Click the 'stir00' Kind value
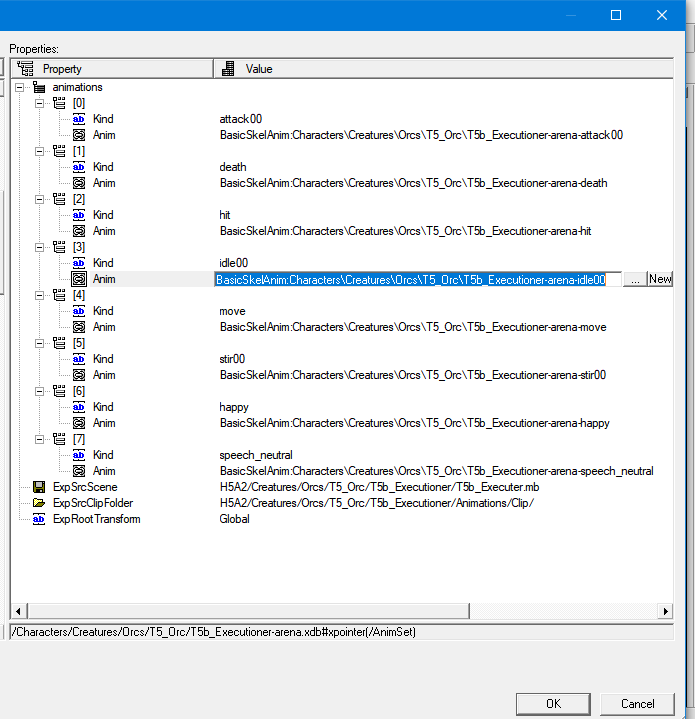695x719 pixels. (232, 359)
